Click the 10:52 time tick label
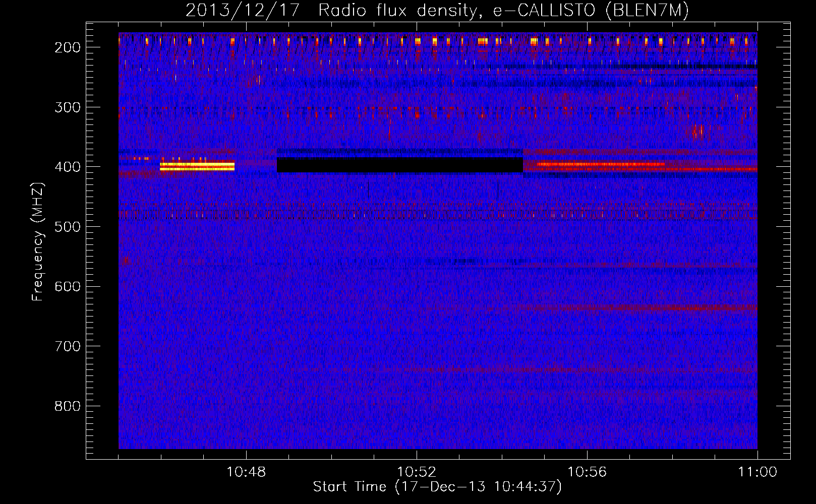Viewport: 816px width, 504px height. coord(417,472)
